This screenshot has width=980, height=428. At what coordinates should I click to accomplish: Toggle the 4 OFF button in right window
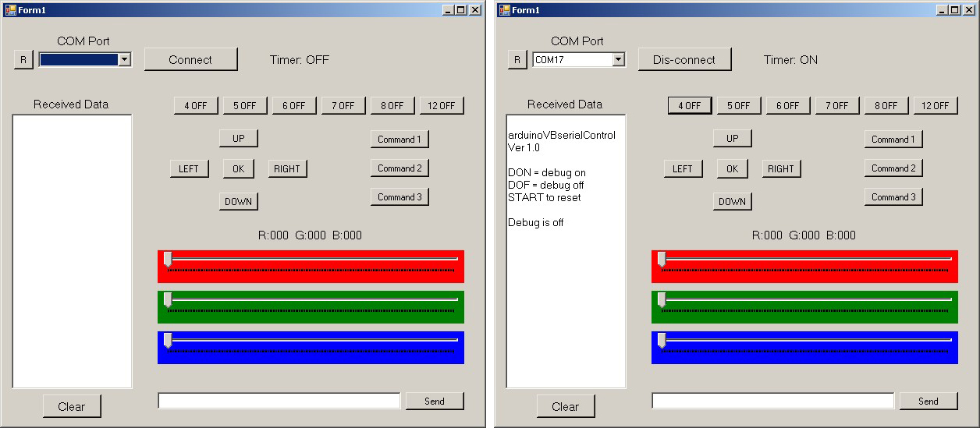pyautogui.click(x=690, y=105)
